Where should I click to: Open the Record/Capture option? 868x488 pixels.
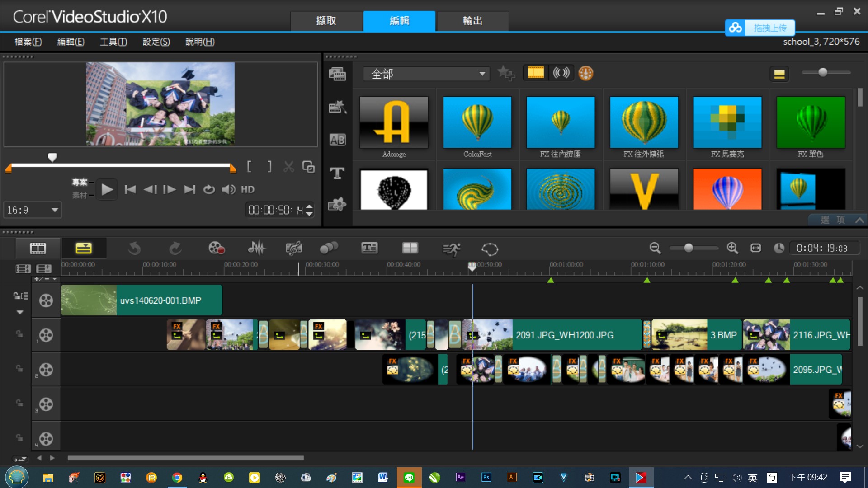point(217,248)
